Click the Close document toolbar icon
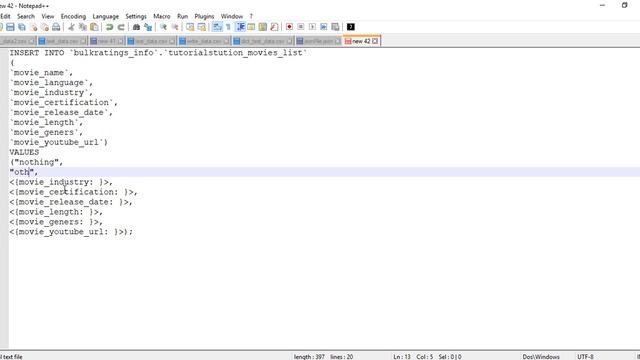 [x=33, y=27]
